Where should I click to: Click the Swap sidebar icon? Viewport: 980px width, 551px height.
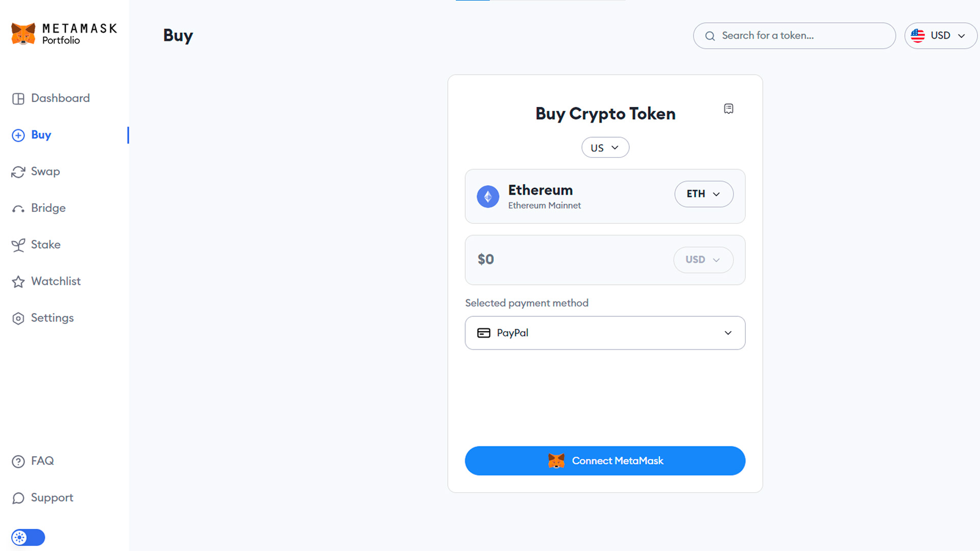coord(19,171)
